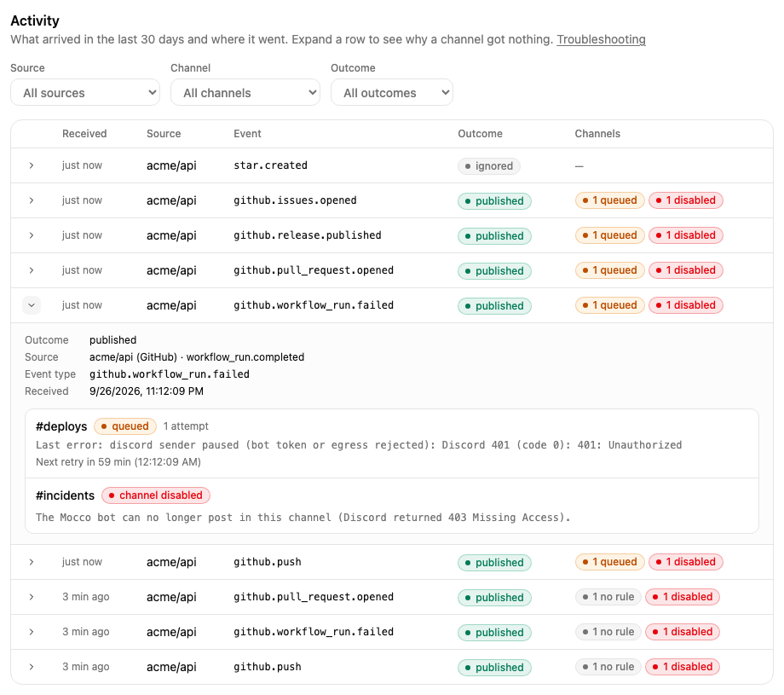784x695 pixels.
Task: Click the published badge for github.release.published
Action: point(494,236)
